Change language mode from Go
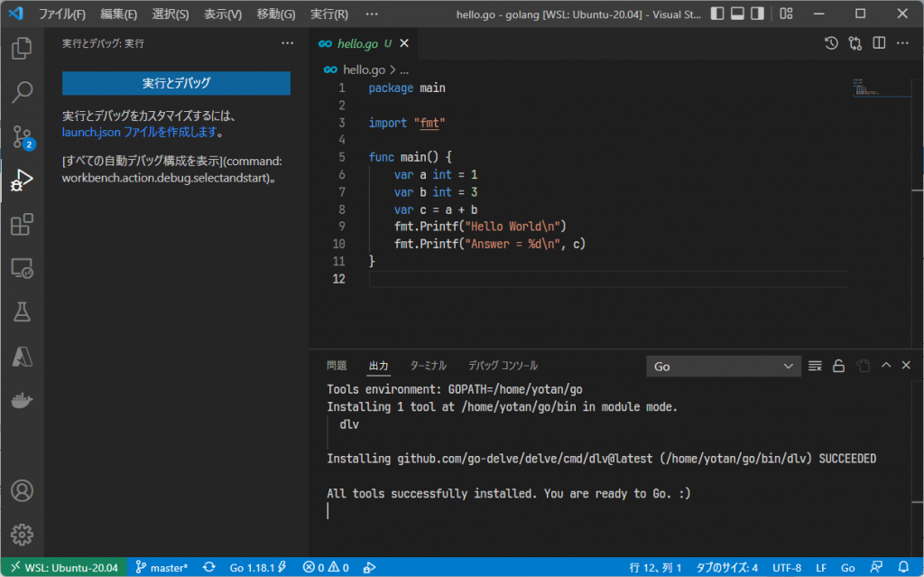Viewport: 924px width, 577px height. [847, 568]
